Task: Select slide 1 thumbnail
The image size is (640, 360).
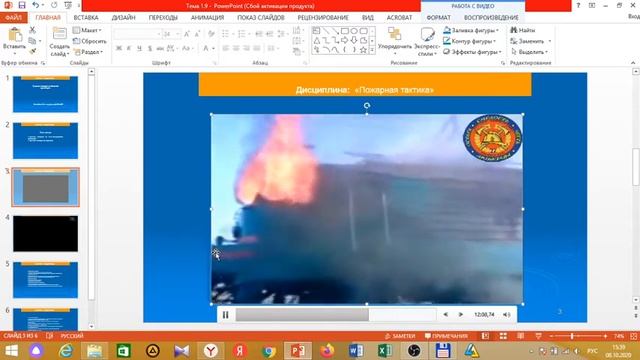Action: tap(45, 94)
